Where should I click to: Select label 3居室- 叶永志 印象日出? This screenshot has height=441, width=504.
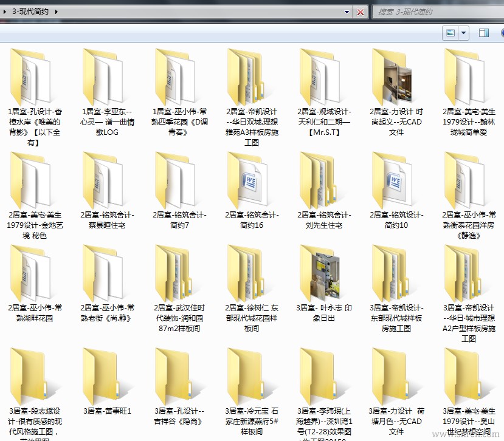pos(324,313)
